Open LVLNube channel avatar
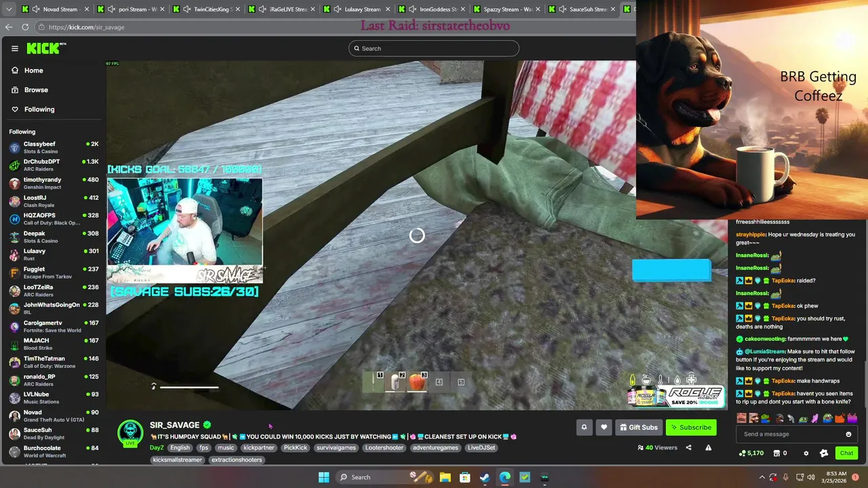The height and width of the screenshot is (488, 868). 14,398
